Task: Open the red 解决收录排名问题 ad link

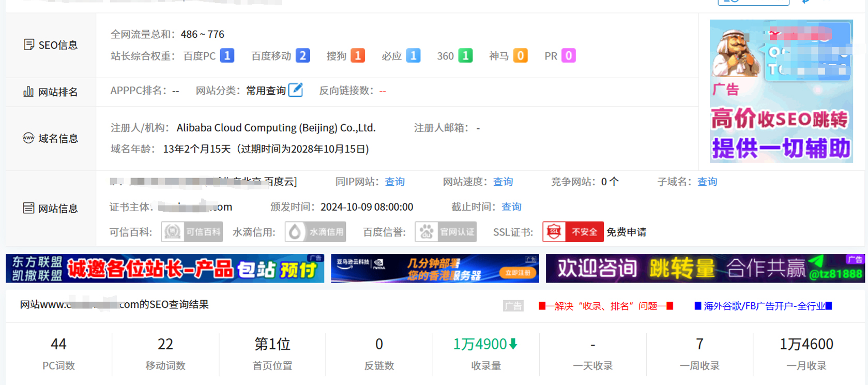Action: click(x=606, y=306)
